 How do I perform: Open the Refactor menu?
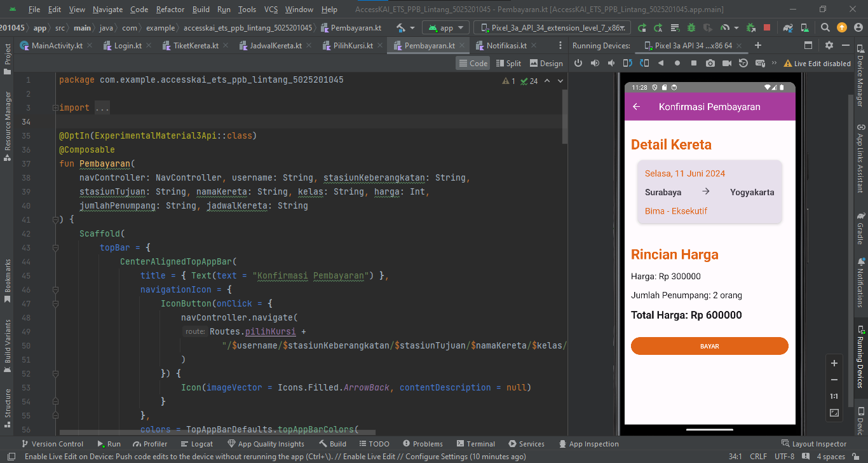[170, 10]
